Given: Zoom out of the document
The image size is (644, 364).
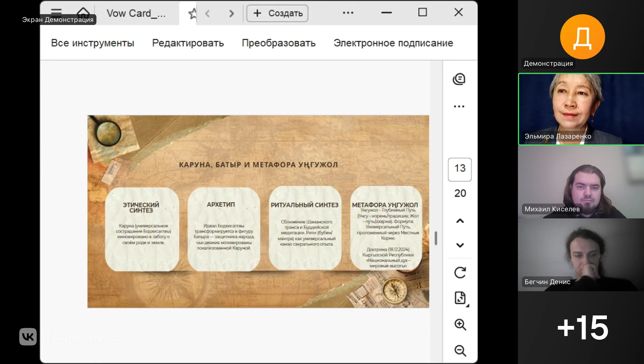Looking at the screenshot, I should click(460, 351).
